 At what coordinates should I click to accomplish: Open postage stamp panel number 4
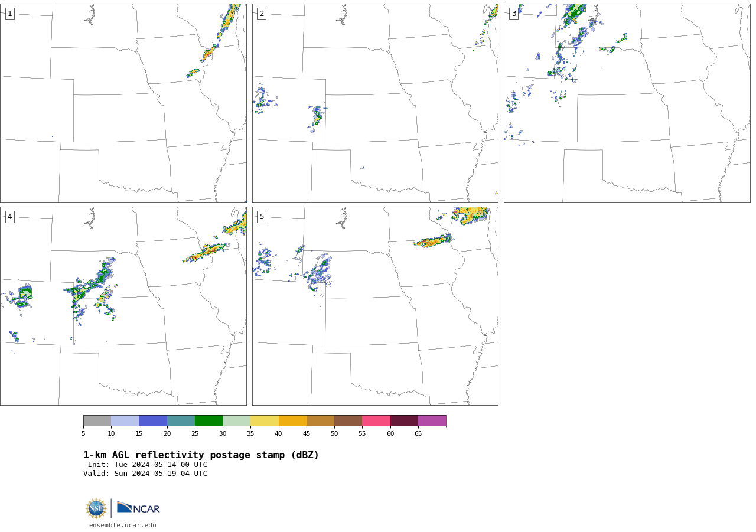click(x=123, y=306)
